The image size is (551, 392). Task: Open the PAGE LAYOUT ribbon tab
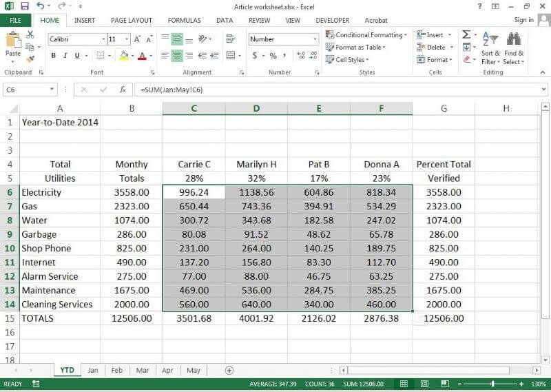click(131, 21)
